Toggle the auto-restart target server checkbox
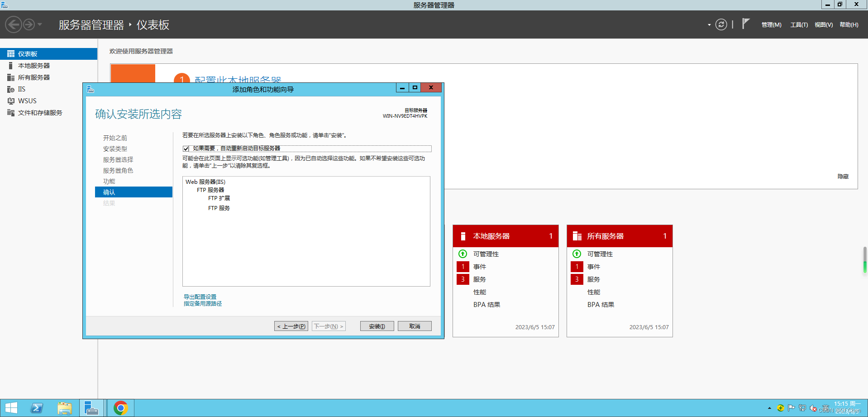The height and width of the screenshot is (417, 868). (x=186, y=149)
